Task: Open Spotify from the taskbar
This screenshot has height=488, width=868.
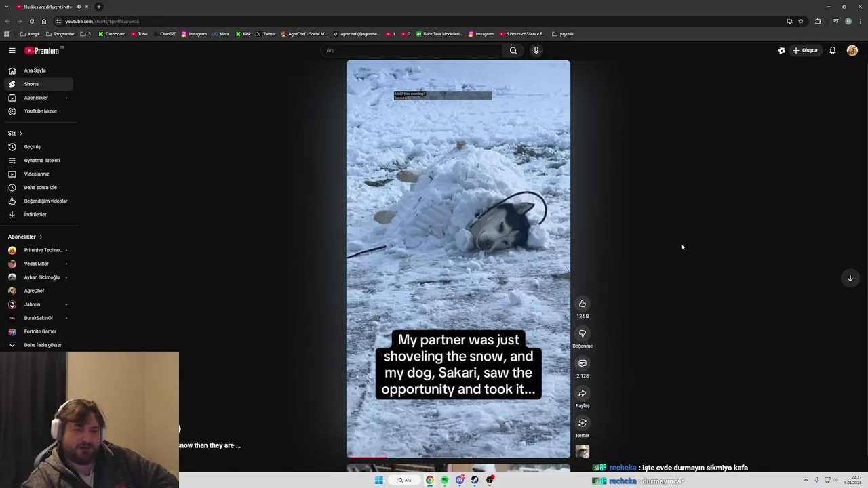Action: [445, 480]
